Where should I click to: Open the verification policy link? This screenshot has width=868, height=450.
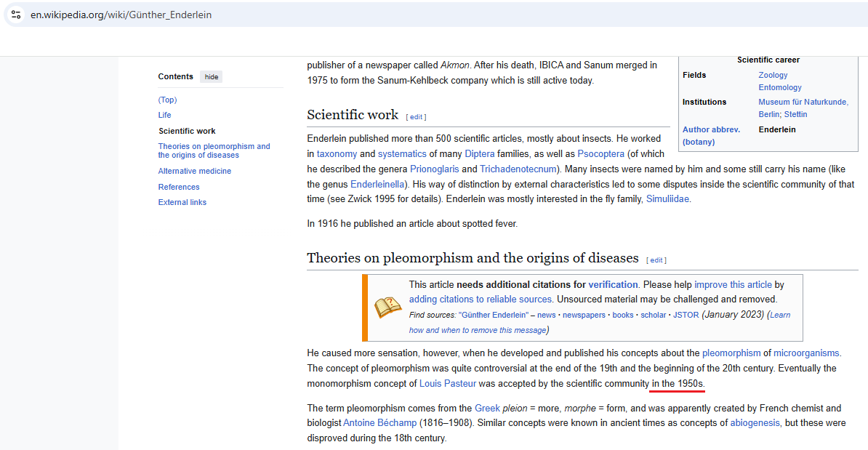click(x=613, y=284)
